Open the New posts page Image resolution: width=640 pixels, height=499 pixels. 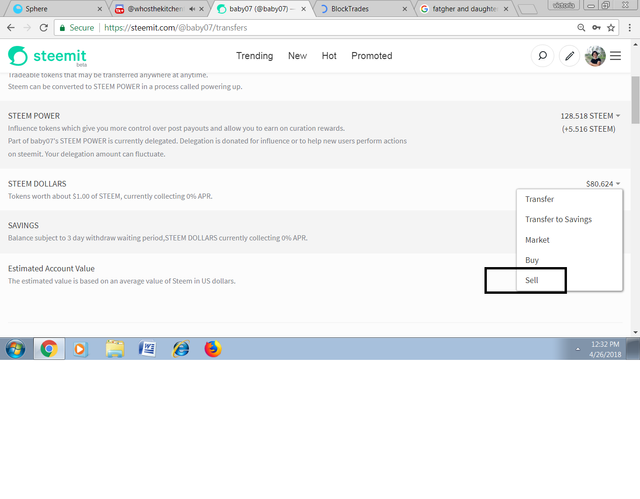pyautogui.click(x=297, y=56)
